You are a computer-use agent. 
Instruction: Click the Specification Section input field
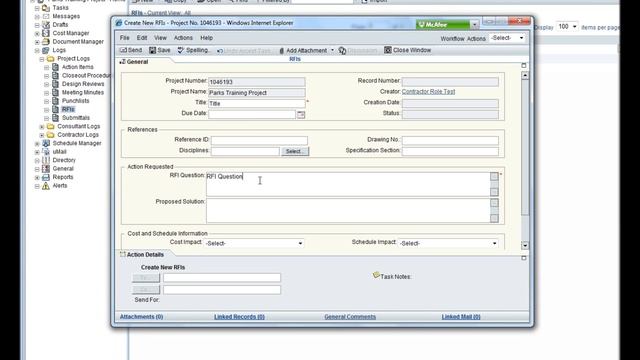click(x=450, y=151)
